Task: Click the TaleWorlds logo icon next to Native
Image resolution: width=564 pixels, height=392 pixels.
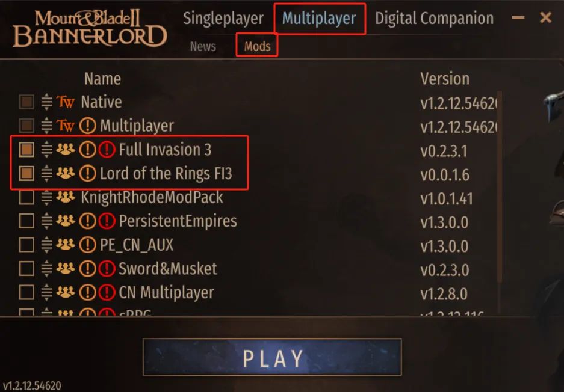Action: coord(66,102)
